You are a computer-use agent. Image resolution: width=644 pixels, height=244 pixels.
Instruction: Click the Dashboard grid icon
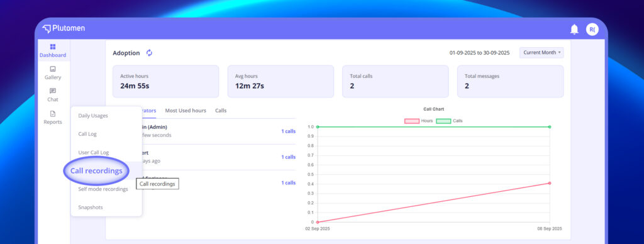pos(53,47)
